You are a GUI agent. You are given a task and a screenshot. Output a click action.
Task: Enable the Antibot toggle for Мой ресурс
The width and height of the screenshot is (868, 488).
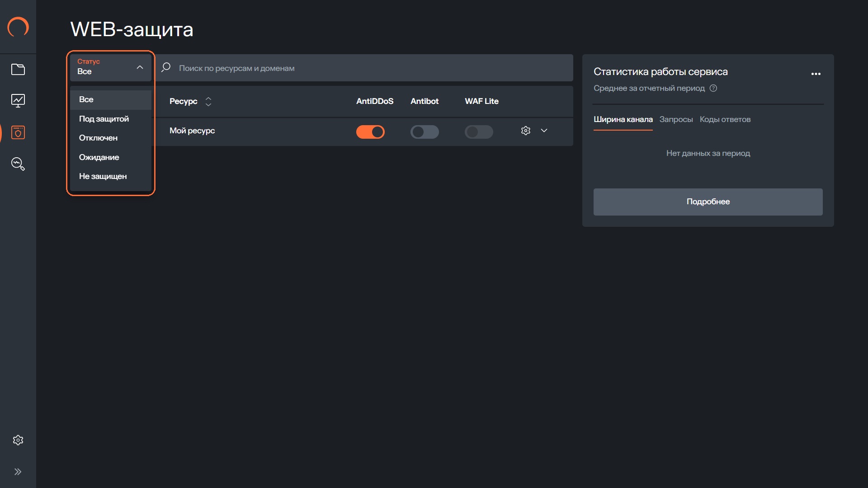click(425, 132)
